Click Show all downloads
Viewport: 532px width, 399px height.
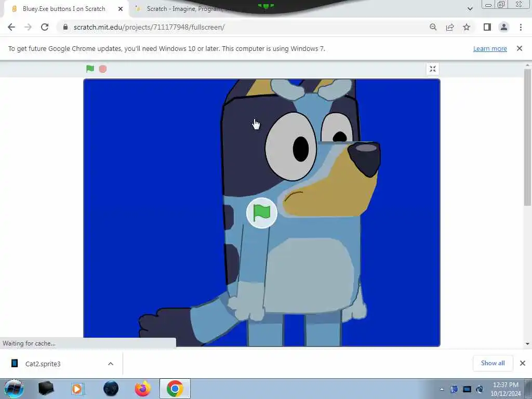(493, 363)
